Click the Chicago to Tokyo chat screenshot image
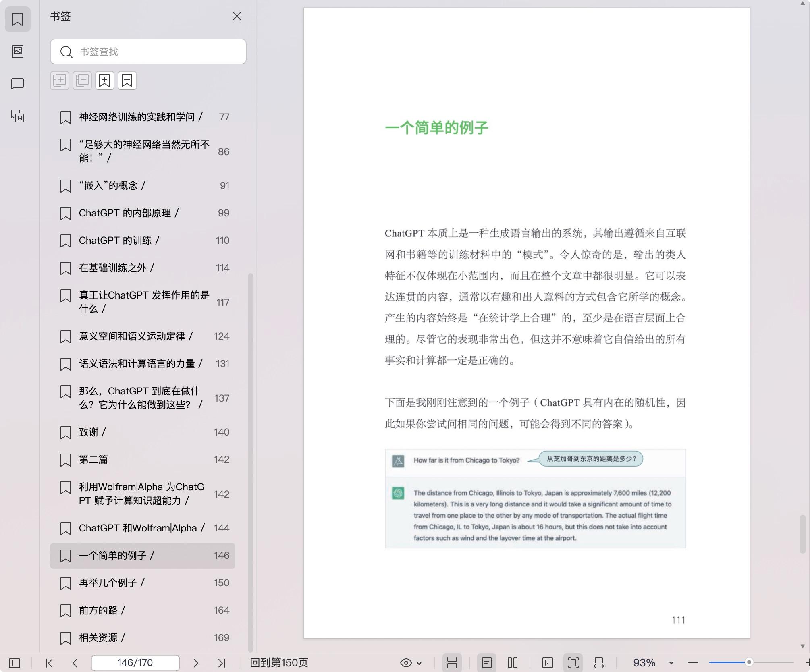This screenshot has width=810, height=672. click(x=535, y=499)
